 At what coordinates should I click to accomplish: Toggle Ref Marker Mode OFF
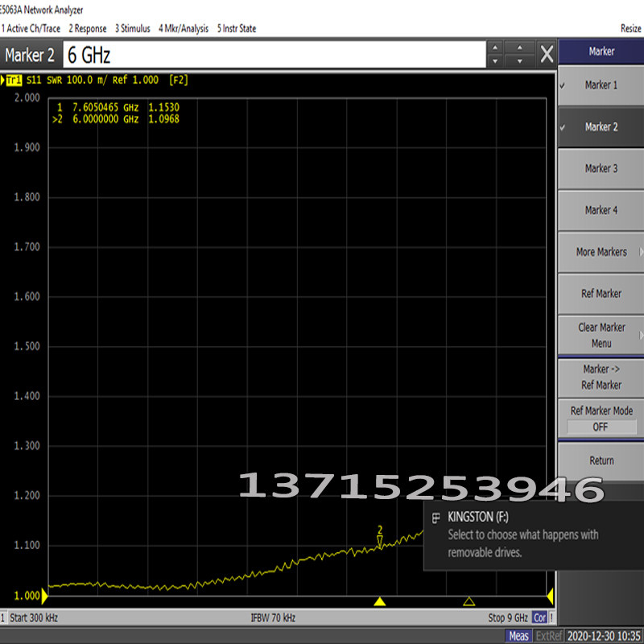tap(601, 419)
